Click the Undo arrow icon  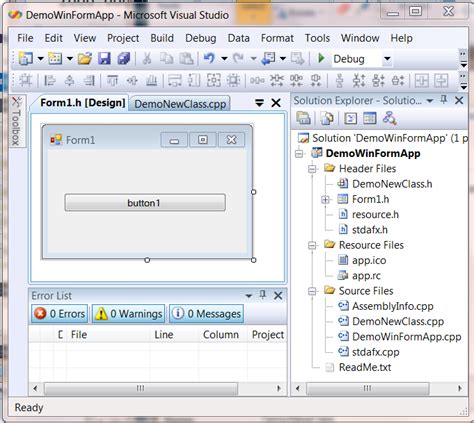click(x=209, y=59)
